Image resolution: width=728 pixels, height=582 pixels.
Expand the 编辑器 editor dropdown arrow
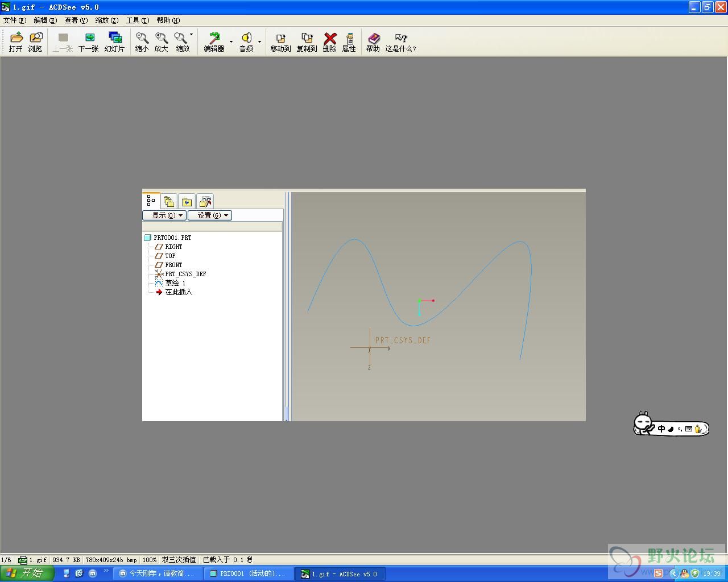[x=231, y=41]
